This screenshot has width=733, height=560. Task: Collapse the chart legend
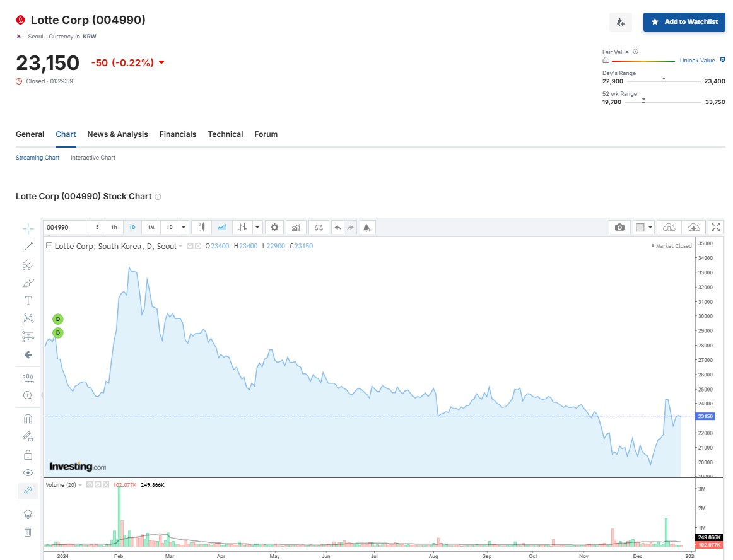49,245
